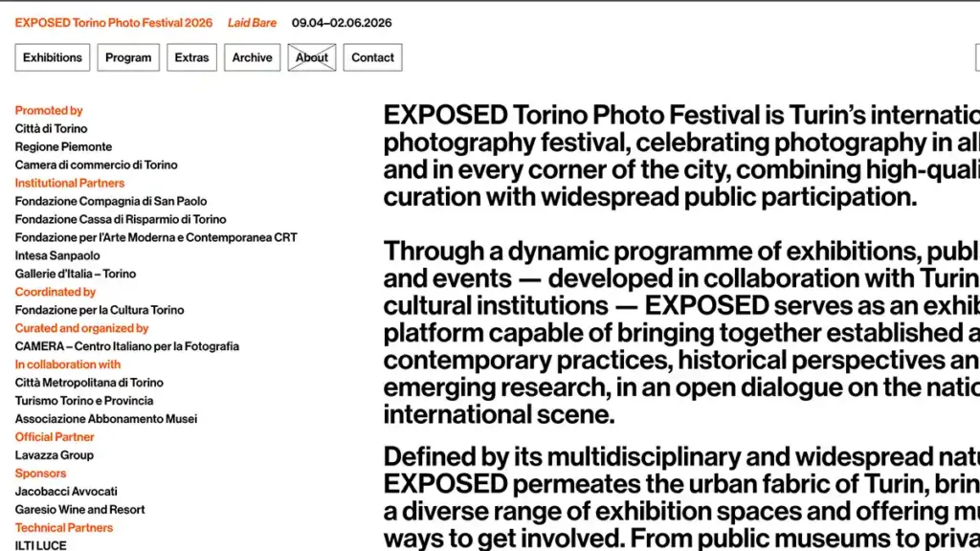Open Città di Torino promoter link
The image size is (980, 551).
52,129
